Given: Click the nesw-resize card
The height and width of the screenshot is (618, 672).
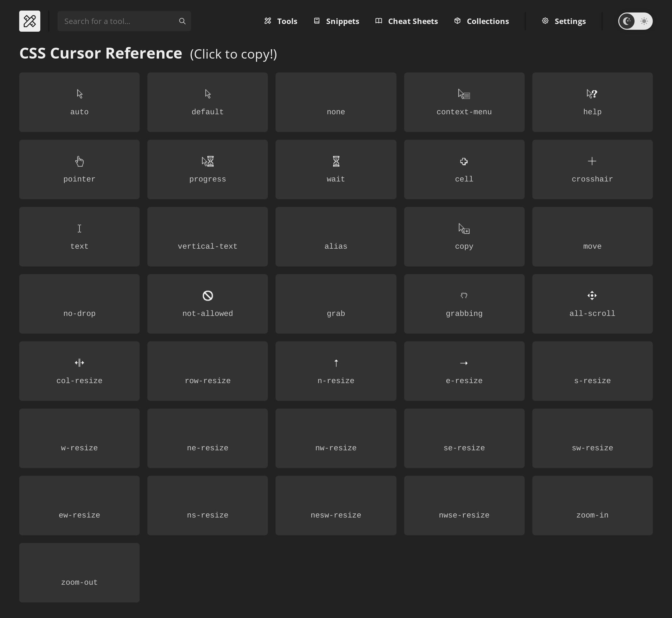Looking at the screenshot, I should 336,505.
